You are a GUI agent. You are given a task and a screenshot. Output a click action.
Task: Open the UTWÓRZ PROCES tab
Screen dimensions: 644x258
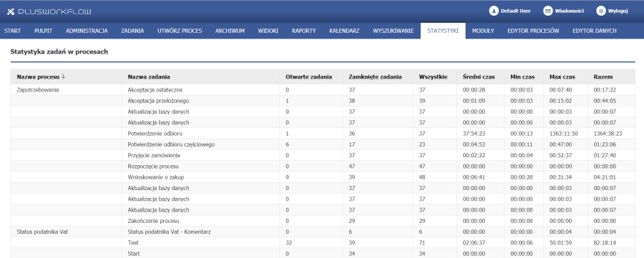(180, 31)
